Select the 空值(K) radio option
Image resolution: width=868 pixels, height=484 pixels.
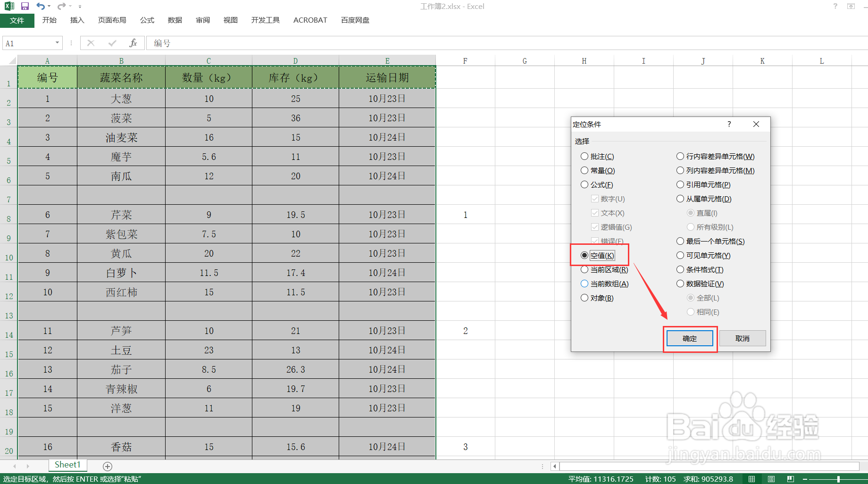click(598, 255)
